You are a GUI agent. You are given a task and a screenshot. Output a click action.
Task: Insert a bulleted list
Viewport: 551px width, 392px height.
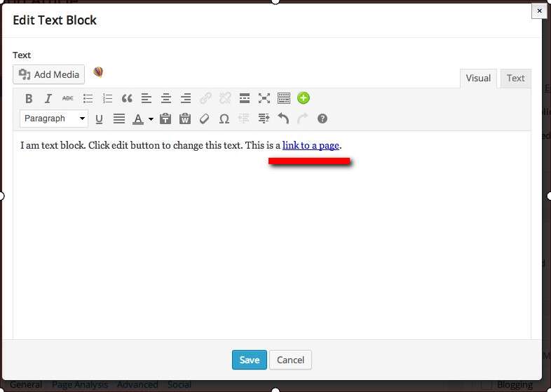click(x=88, y=98)
